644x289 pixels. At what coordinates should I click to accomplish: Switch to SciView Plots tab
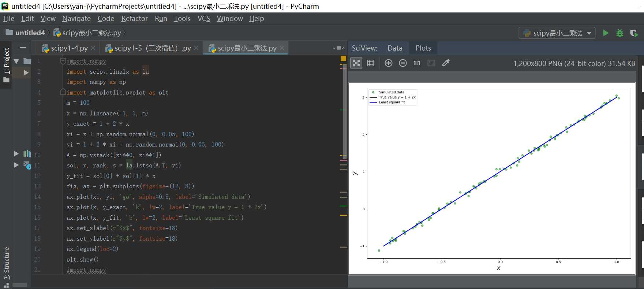[423, 48]
